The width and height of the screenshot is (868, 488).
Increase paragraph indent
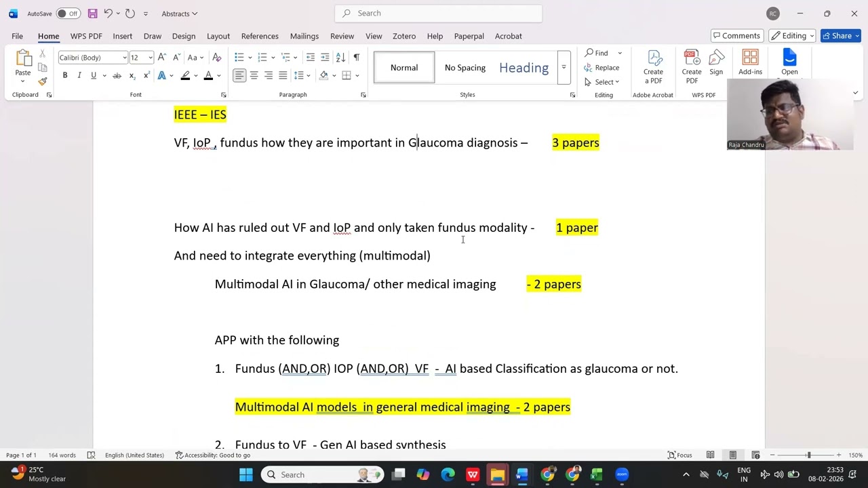(x=325, y=58)
